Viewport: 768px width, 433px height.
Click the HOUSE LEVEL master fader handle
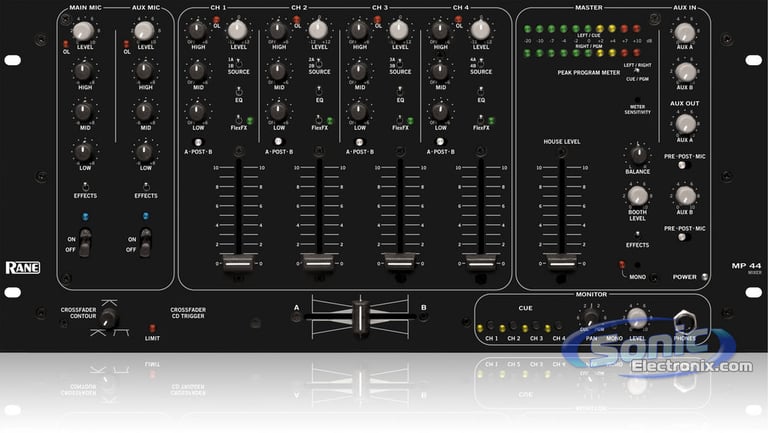tap(562, 263)
